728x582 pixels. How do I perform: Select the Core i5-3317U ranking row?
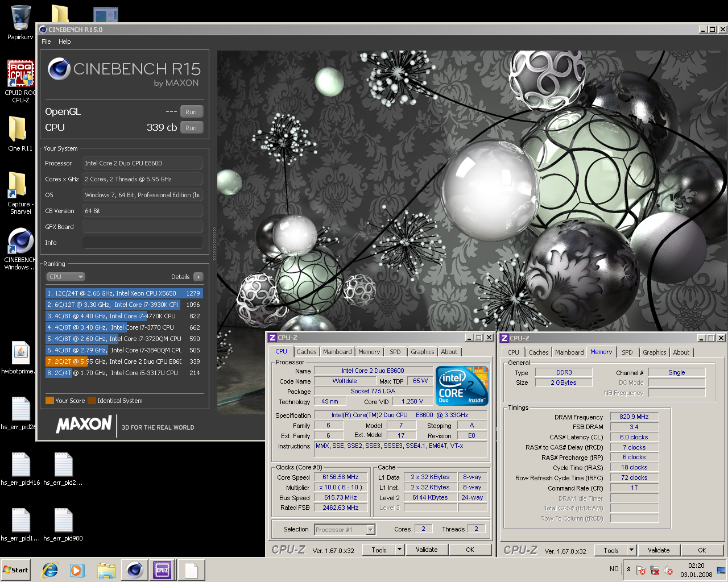pyautogui.click(x=124, y=373)
